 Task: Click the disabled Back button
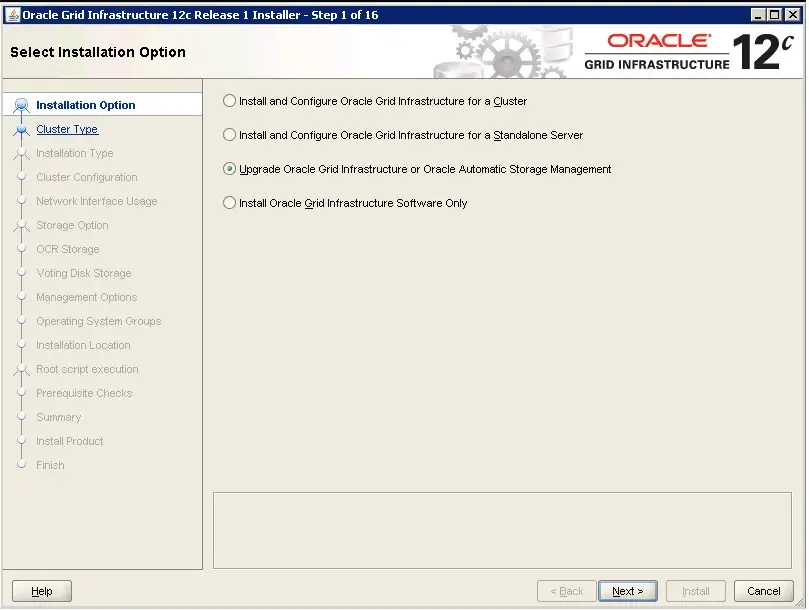567,591
